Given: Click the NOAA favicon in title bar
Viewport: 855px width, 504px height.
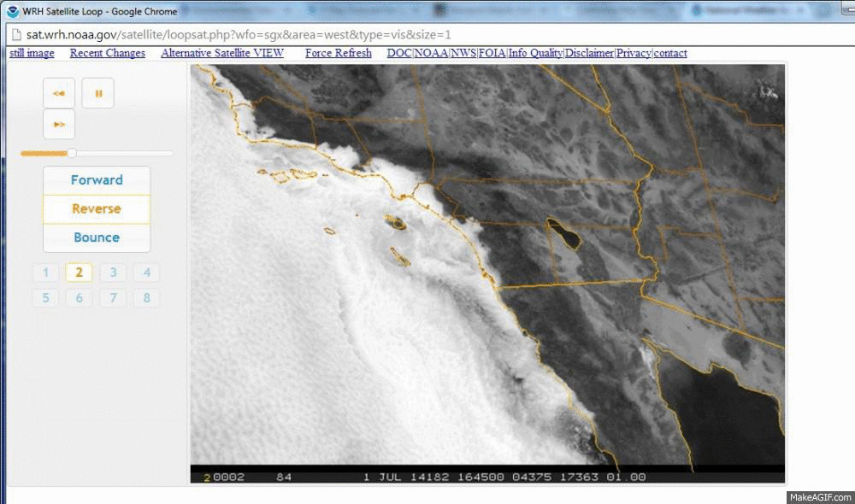Looking at the screenshot, I should pyautogui.click(x=13, y=12).
